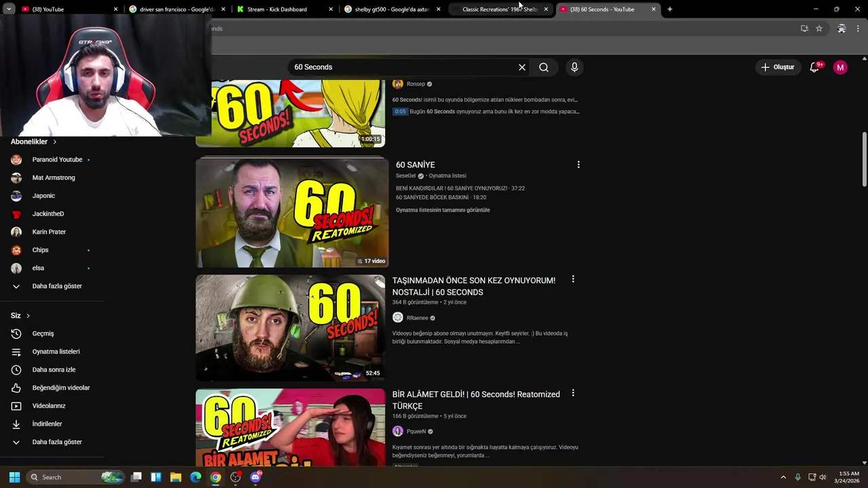Click the magnifier search button
Viewport: 868px width, 488px height.
coord(544,67)
